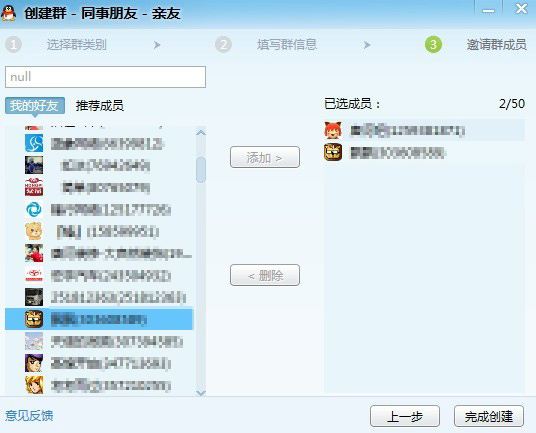Switch to 推荐成员 tab
536x433 pixels.
(100, 106)
